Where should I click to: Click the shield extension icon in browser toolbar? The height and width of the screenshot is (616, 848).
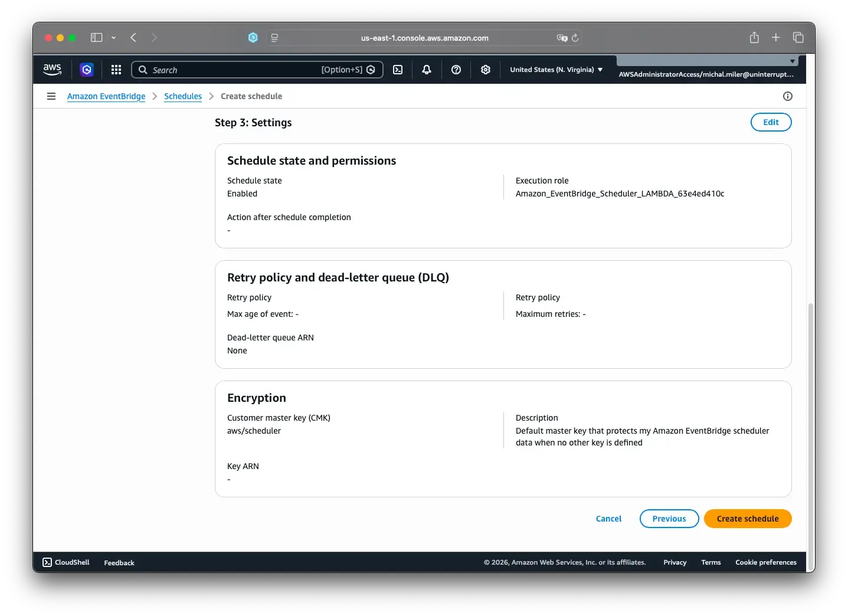[x=253, y=38]
